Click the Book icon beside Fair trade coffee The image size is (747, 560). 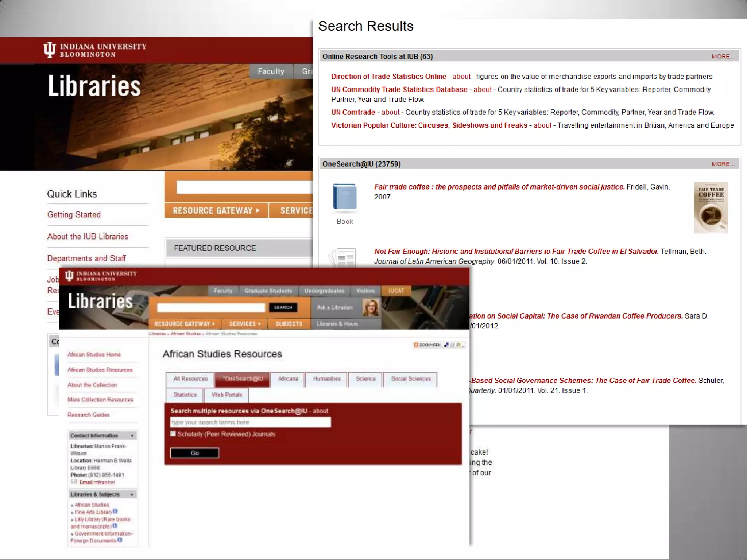tap(345, 197)
